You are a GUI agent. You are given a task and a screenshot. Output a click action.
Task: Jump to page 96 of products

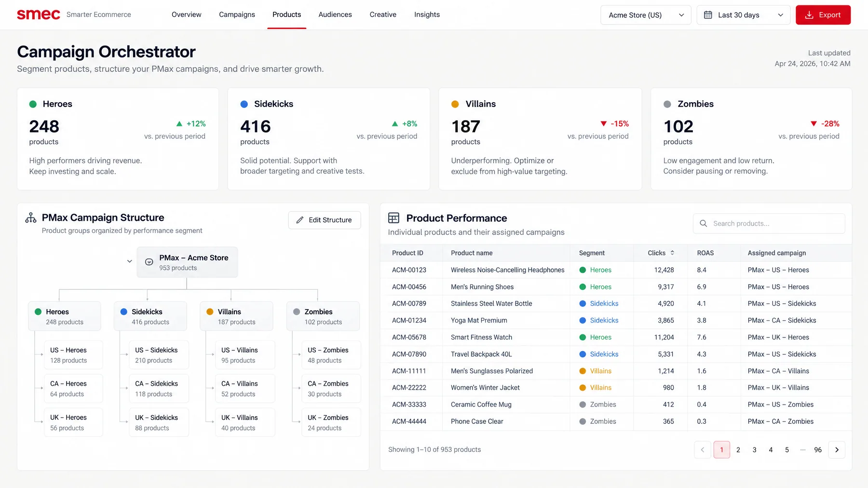pos(818,449)
